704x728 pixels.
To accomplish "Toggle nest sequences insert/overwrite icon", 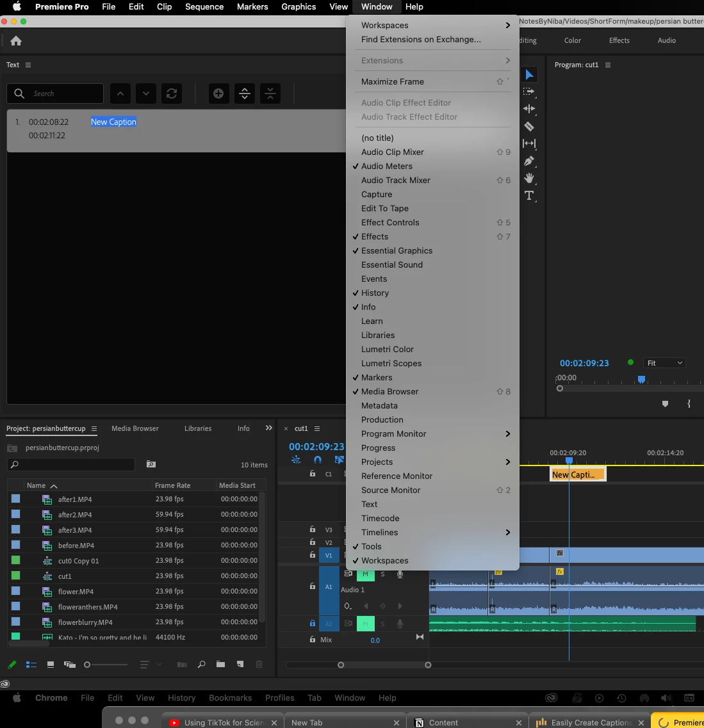I will pyautogui.click(x=296, y=460).
